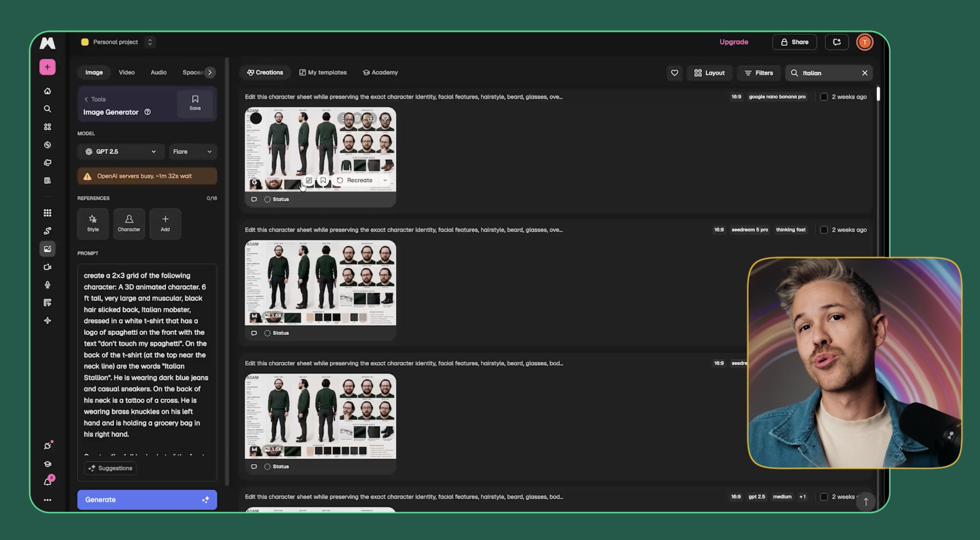Set Status under the first creation

pyautogui.click(x=277, y=199)
